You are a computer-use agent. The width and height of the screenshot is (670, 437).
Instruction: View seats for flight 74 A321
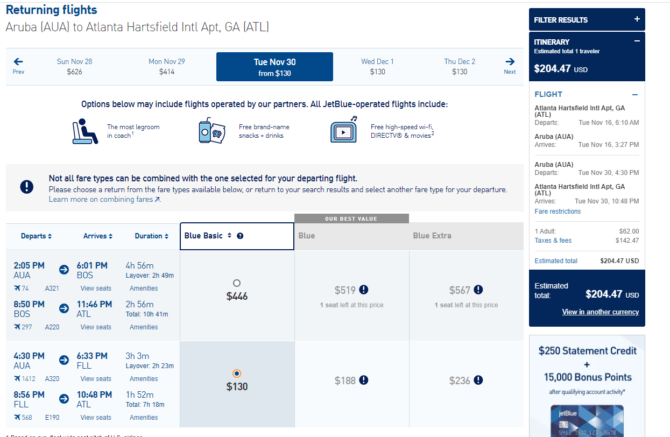[96, 288]
